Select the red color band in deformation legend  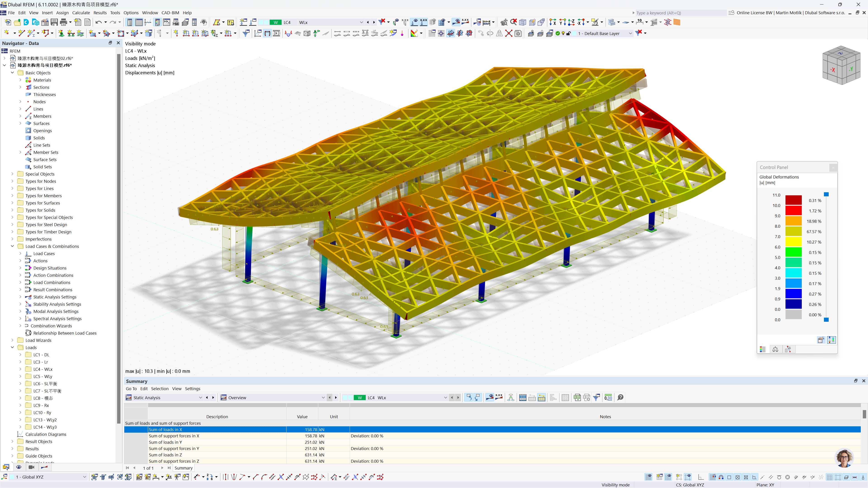click(x=794, y=211)
